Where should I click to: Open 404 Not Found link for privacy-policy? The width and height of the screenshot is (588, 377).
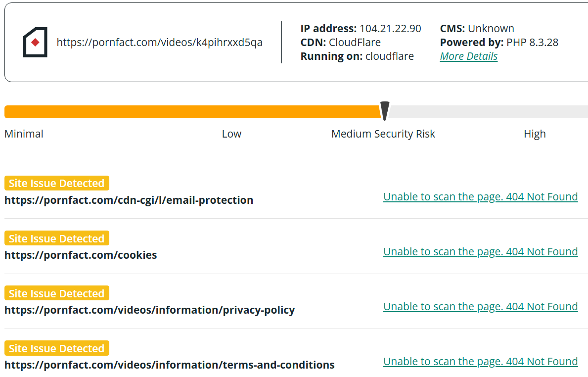480,306
